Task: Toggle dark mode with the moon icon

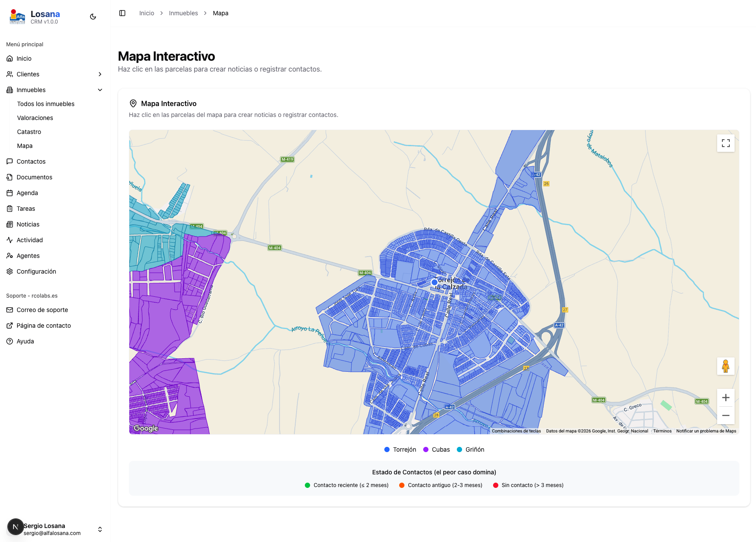Action: pyautogui.click(x=93, y=16)
